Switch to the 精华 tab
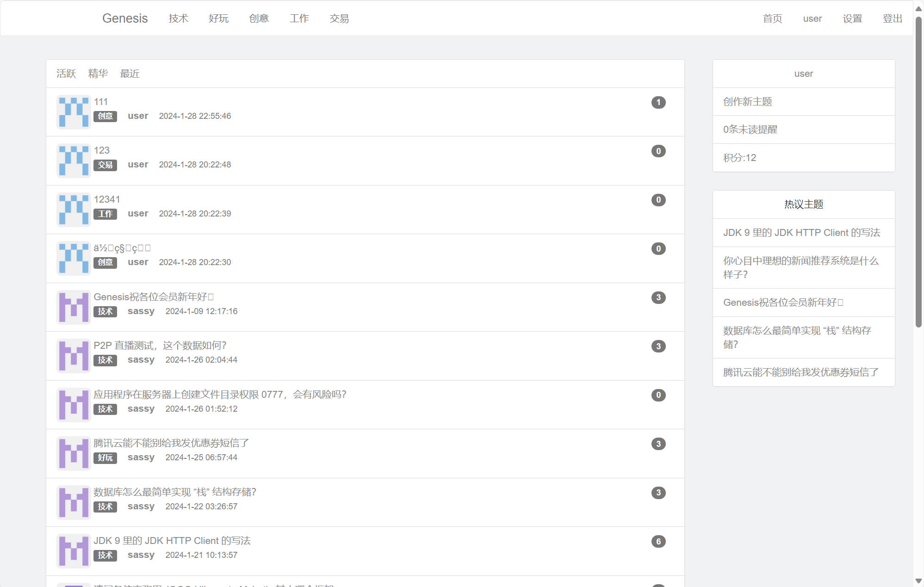Viewport: 924px width, 587px height. [98, 74]
